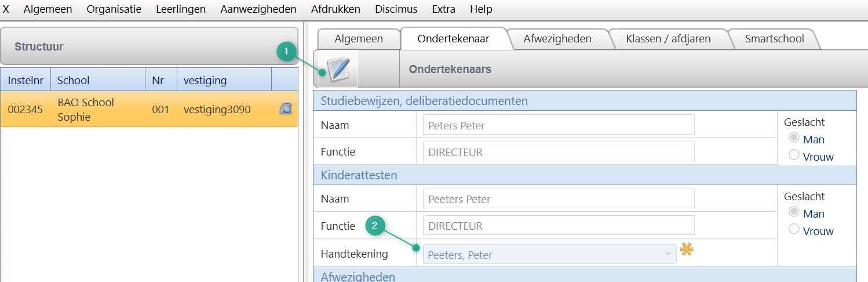Open the Handtekening dropdown showing Peeters, Peter
Image resolution: width=868 pixels, height=282 pixels.
click(549, 254)
